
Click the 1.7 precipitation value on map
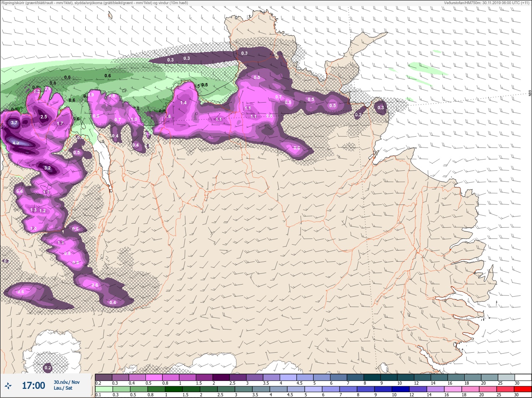pyautogui.click(x=60, y=123)
